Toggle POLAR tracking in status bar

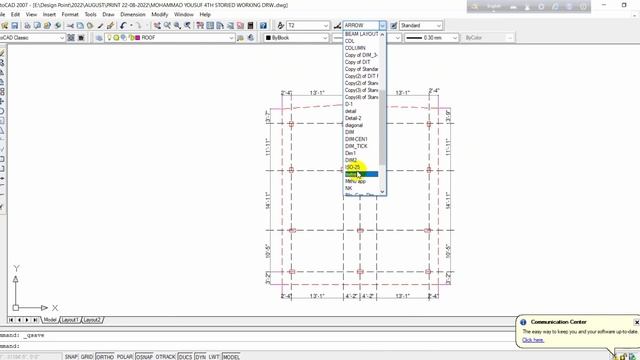(x=125, y=357)
